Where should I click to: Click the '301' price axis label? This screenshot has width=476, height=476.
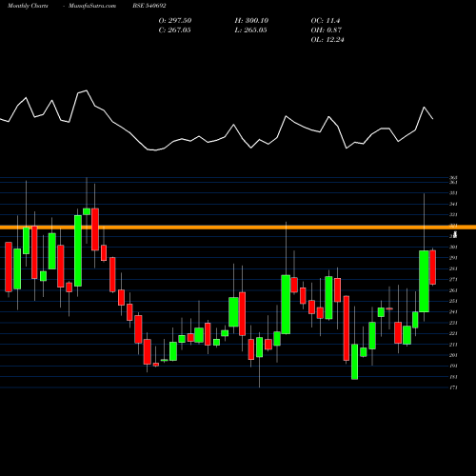pyautogui.click(x=453, y=248)
